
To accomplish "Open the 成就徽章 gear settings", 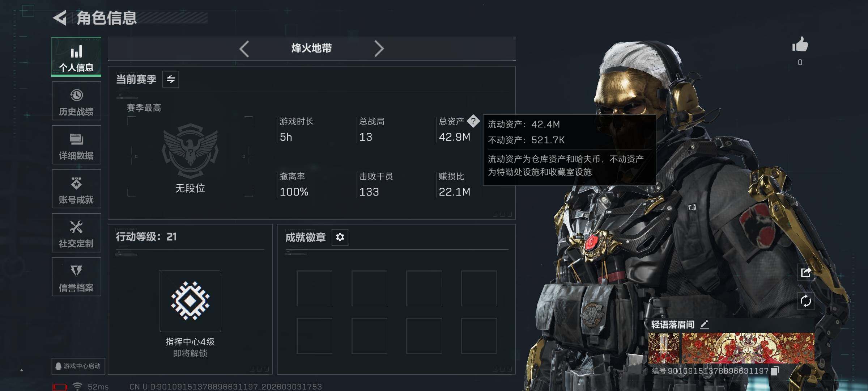I will (340, 237).
